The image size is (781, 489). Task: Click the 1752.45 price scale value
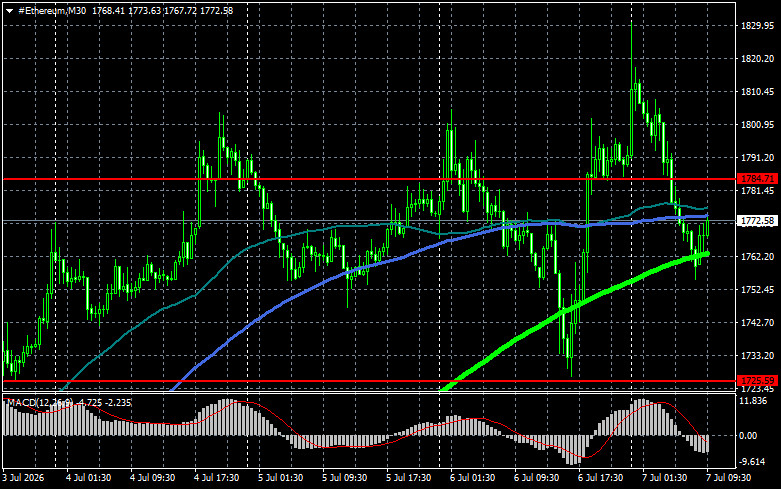758,289
